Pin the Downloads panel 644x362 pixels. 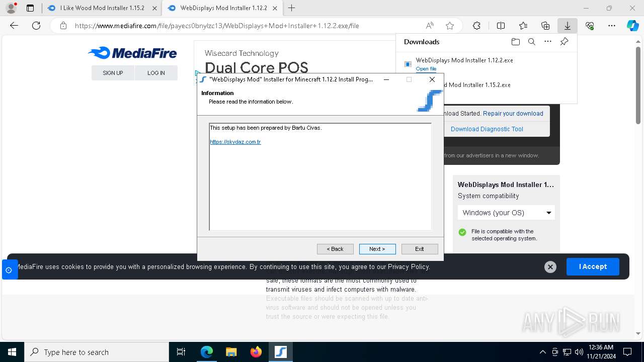tap(564, 42)
